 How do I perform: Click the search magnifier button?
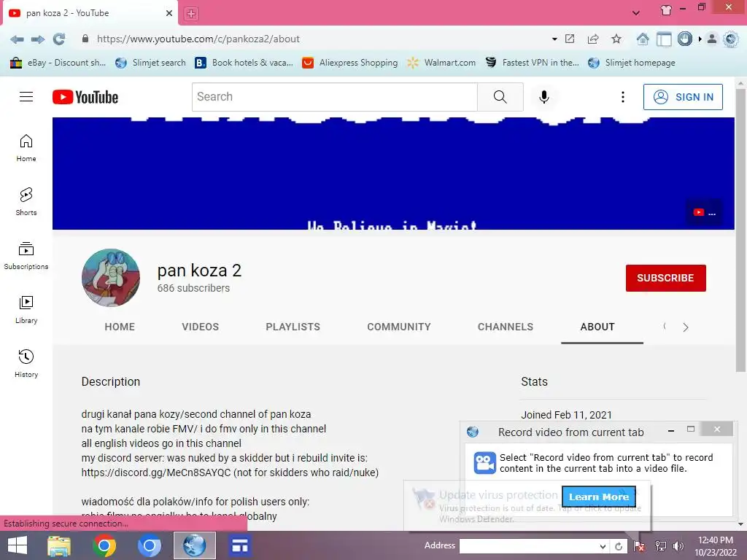point(500,97)
